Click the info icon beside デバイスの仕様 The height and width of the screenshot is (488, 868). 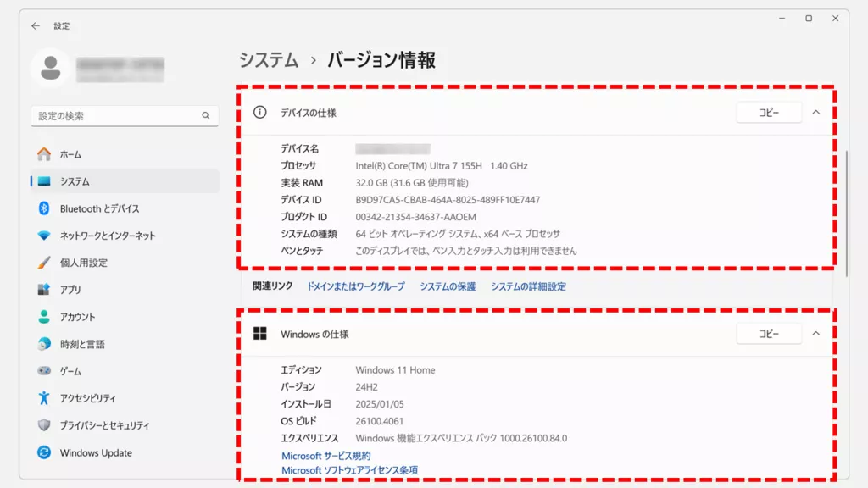259,113
